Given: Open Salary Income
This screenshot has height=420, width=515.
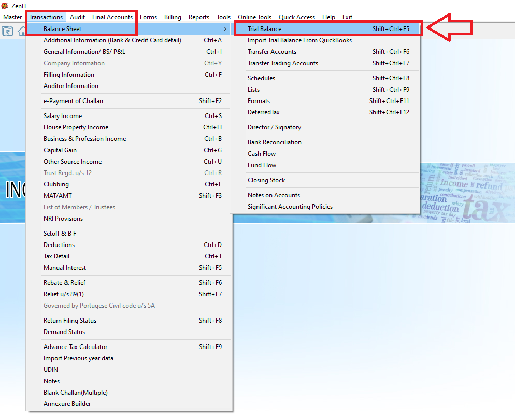Looking at the screenshot, I should tap(128, 116).
